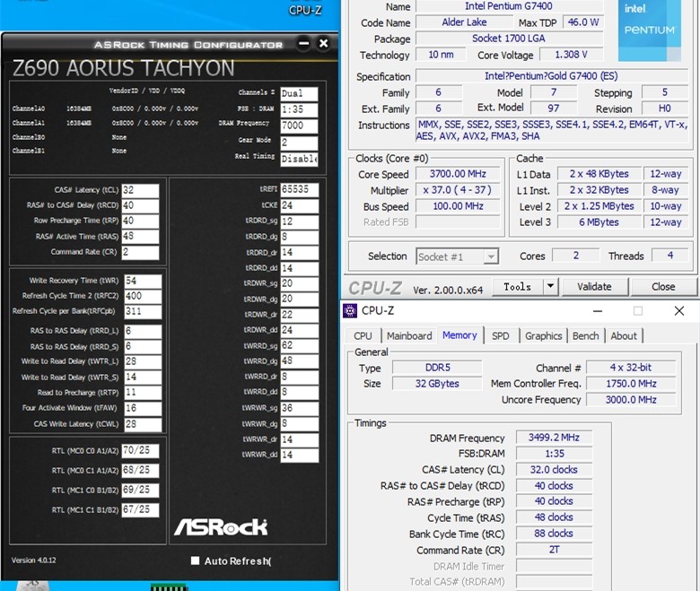Edit the DRAM Frequency field showing 7000
This screenshot has width=700, height=591.
(x=299, y=126)
